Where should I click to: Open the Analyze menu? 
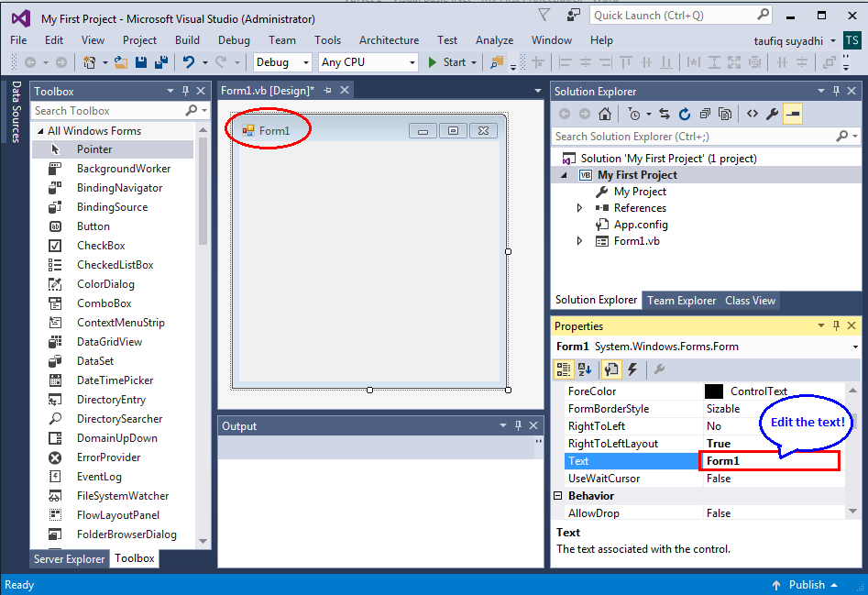pyautogui.click(x=494, y=40)
